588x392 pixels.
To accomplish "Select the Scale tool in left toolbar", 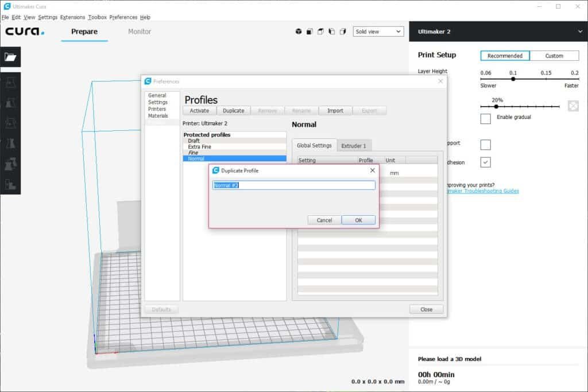I will click(x=10, y=103).
